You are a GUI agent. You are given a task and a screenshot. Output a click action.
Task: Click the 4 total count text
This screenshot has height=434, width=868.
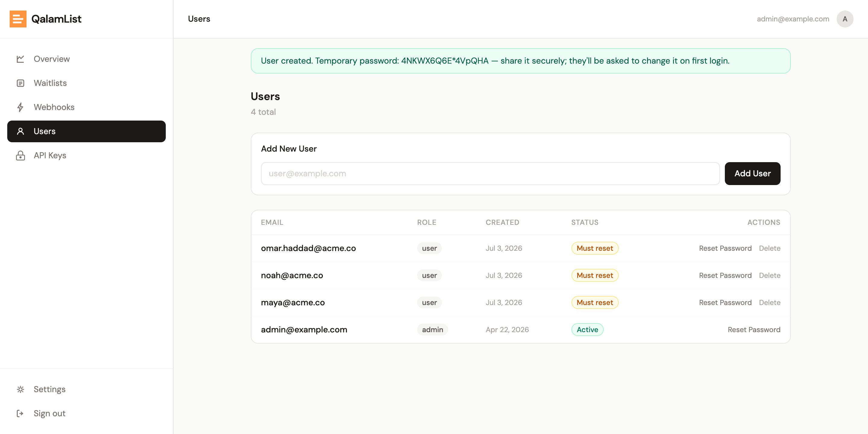[x=263, y=112]
